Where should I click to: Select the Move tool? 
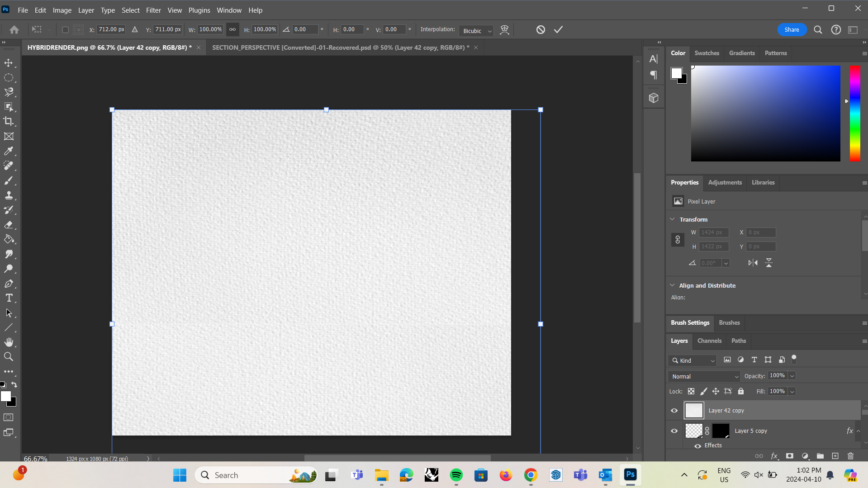click(x=9, y=63)
